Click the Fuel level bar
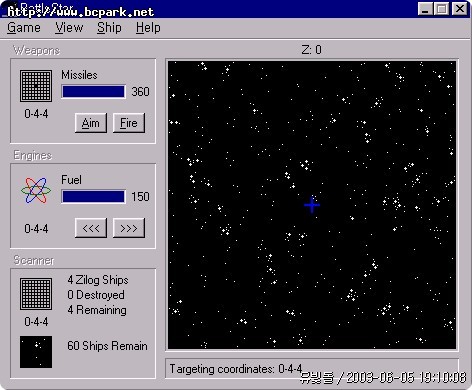Viewport: 472px width, 390px height. click(93, 197)
